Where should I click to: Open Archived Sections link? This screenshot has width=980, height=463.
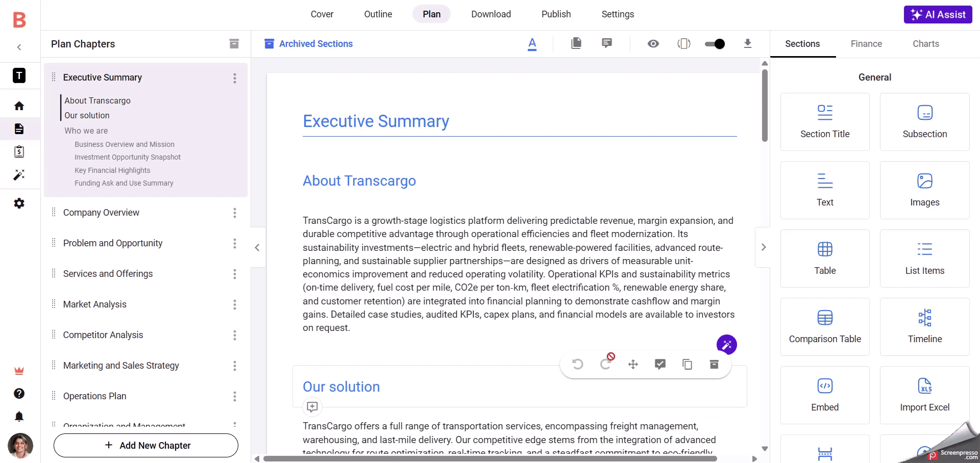(309, 44)
